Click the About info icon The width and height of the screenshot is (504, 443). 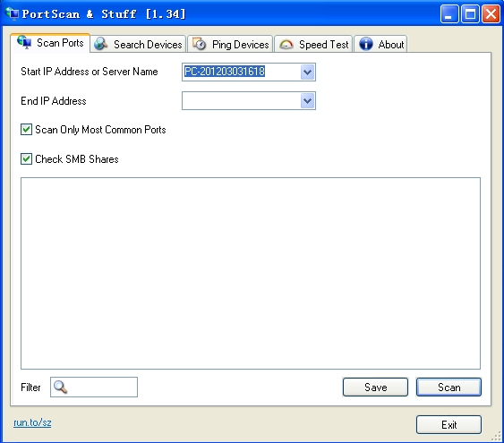tap(366, 44)
